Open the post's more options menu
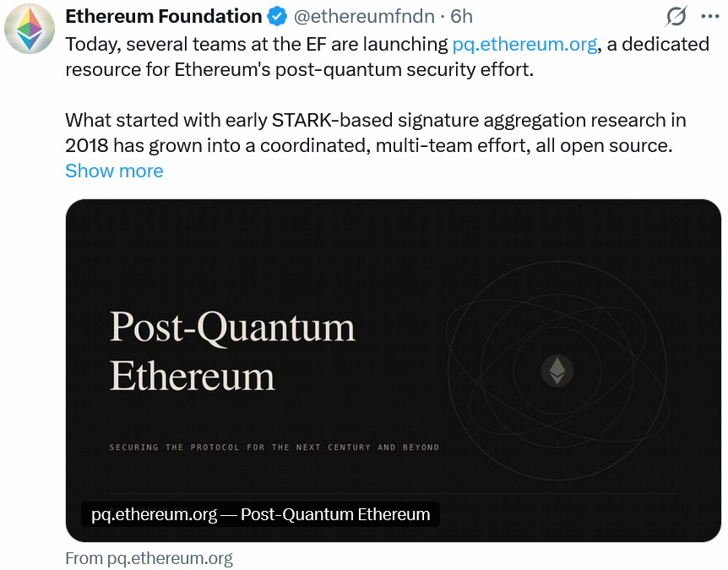The width and height of the screenshot is (728, 570). coord(711,16)
